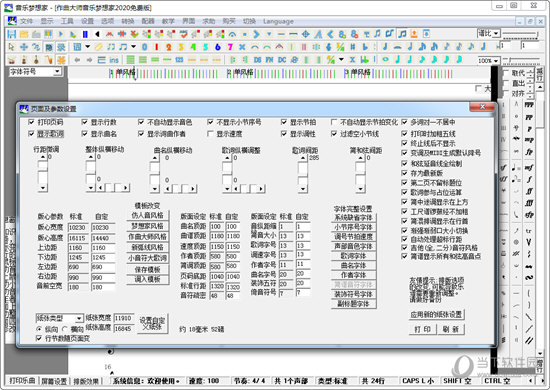The width and height of the screenshot is (550, 390).
Task: Click the whole note oval icon
Action: (385, 60)
